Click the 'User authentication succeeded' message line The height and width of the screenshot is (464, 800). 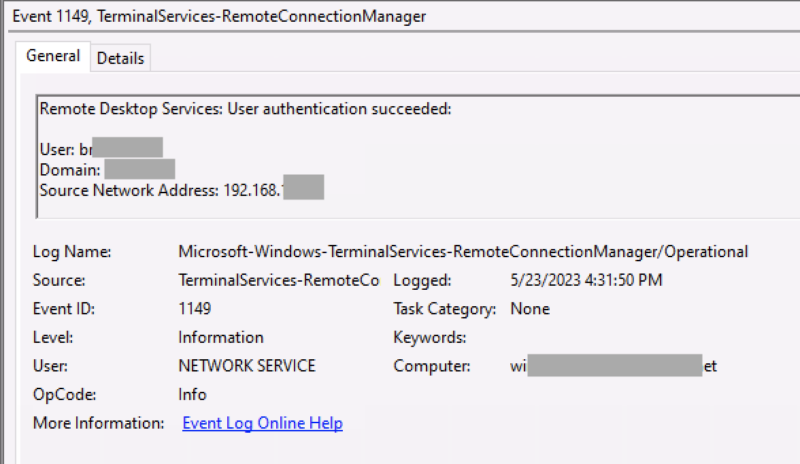point(245,109)
